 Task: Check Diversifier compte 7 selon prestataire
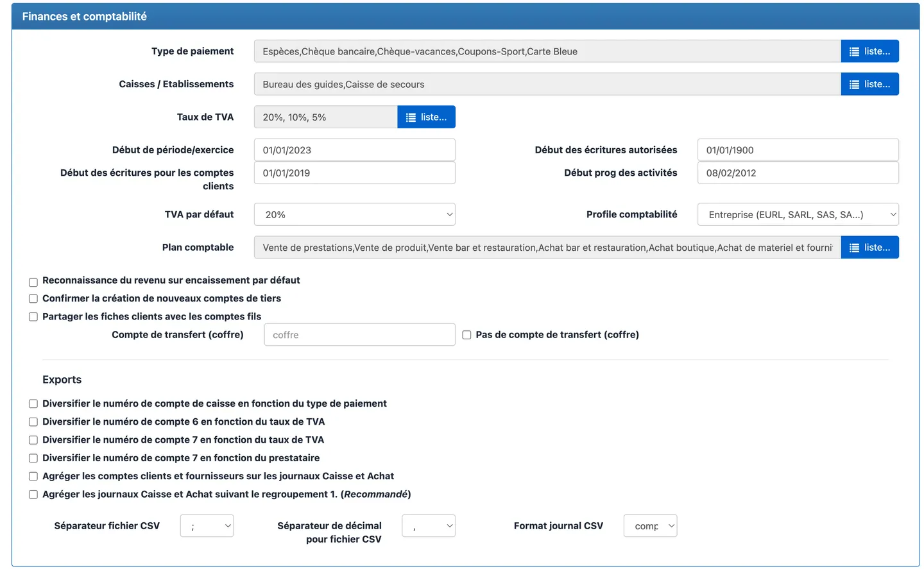[33, 458]
